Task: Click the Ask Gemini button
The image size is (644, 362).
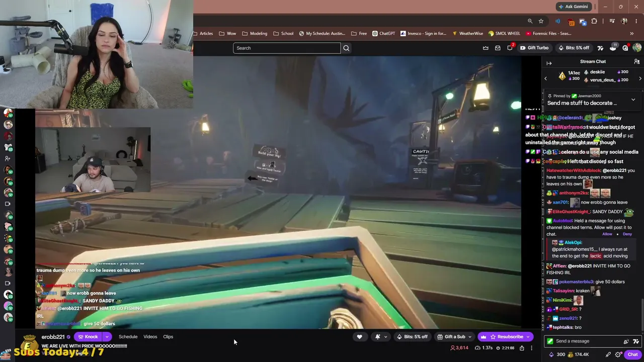Action: pyautogui.click(x=573, y=7)
